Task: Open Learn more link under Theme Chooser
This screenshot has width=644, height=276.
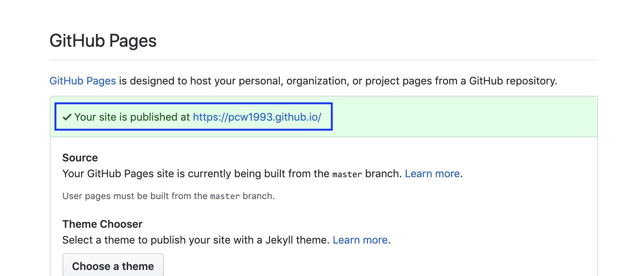Action: (x=360, y=240)
